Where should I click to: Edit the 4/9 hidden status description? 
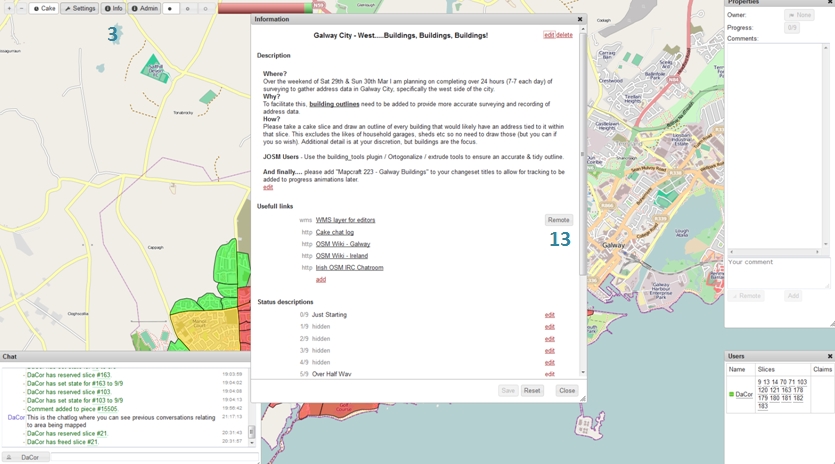pyautogui.click(x=550, y=362)
